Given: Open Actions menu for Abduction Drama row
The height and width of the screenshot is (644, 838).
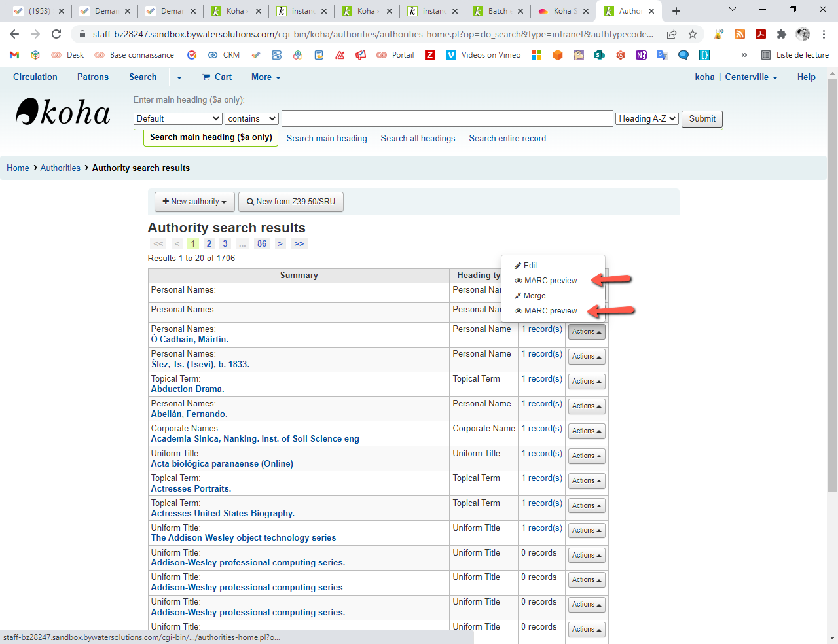Looking at the screenshot, I should pyautogui.click(x=587, y=382).
